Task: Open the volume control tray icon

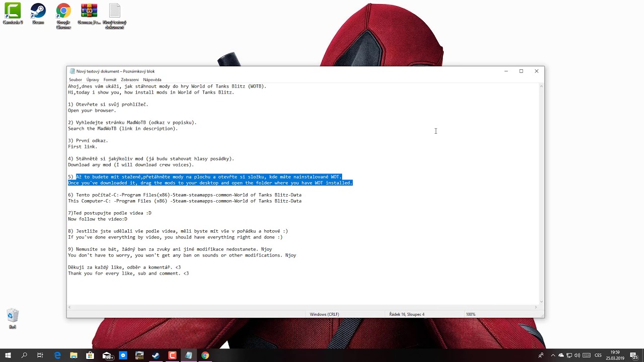Action: tap(578, 355)
